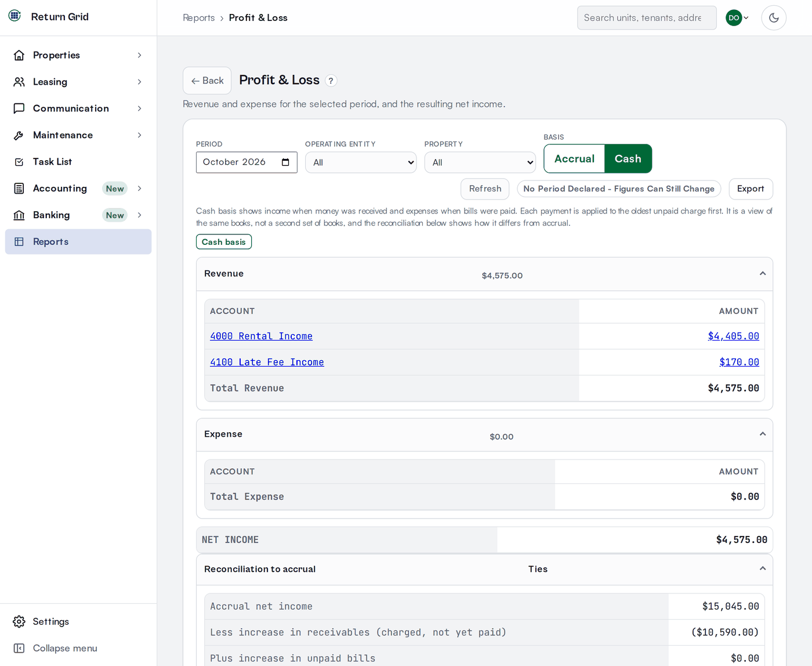This screenshot has height=666, width=812.
Task: Open the Property dropdown
Action: coord(480,162)
